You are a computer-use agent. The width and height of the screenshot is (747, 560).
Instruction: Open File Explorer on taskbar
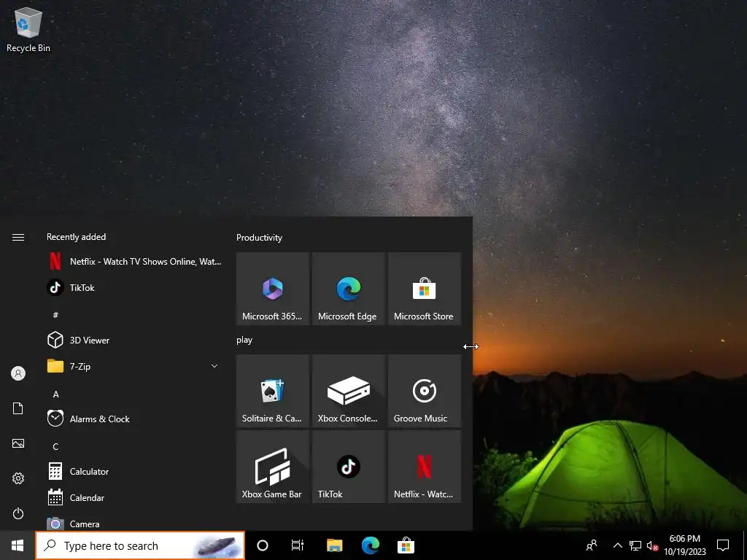click(334, 545)
